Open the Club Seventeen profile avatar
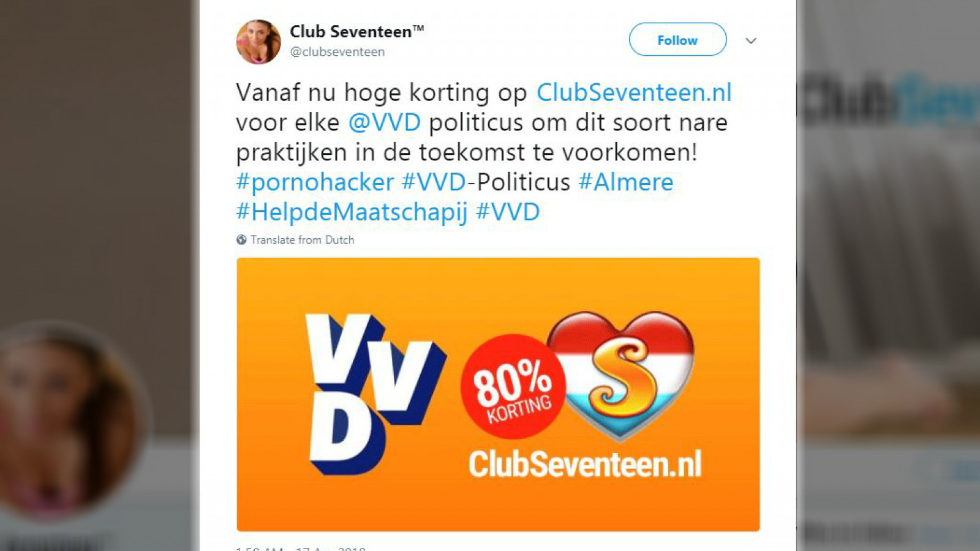Viewport: 980px width, 551px height. click(x=258, y=42)
